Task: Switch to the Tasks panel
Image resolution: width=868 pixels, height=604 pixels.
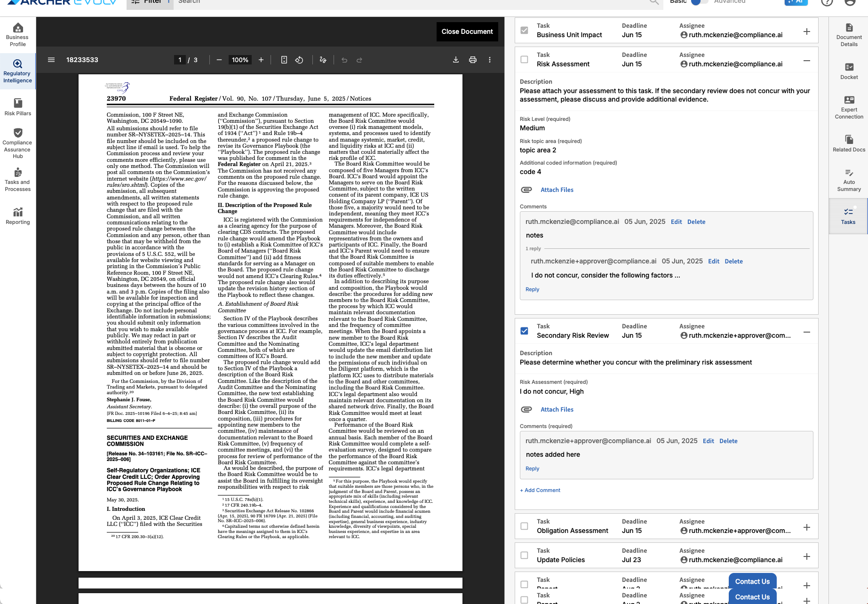Action: click(848, 216)
